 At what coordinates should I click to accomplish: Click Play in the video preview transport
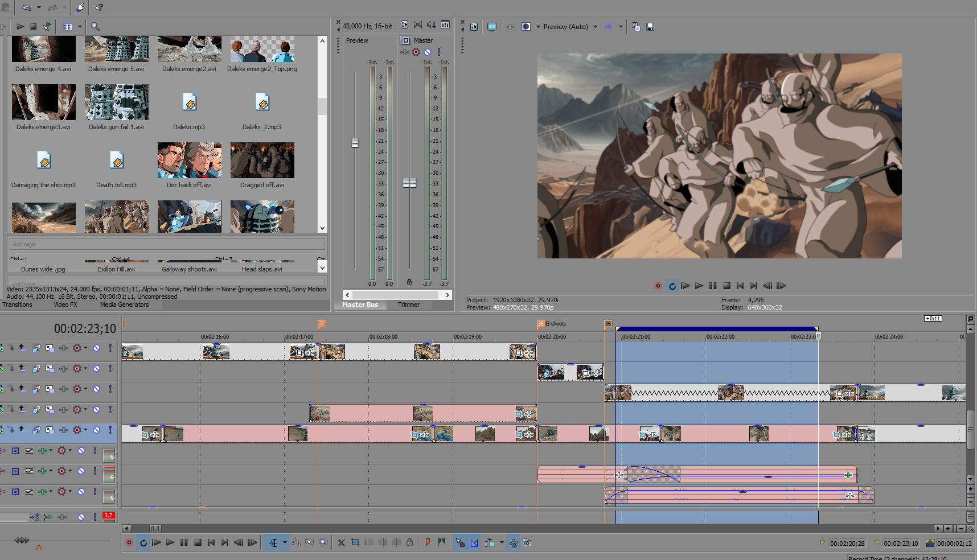click(699, 286)
